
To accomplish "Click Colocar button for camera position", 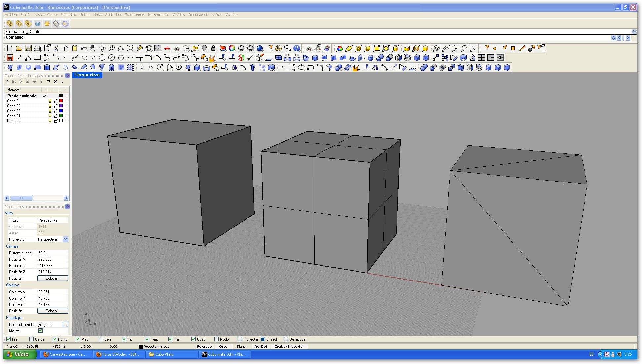I will pyautogui.click(x=53, y=278).
